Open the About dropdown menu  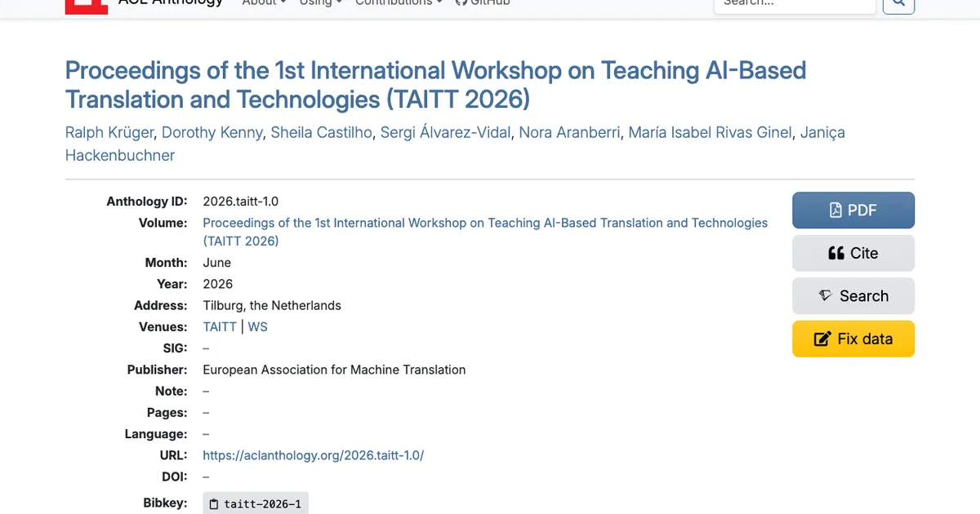point(264,3)
